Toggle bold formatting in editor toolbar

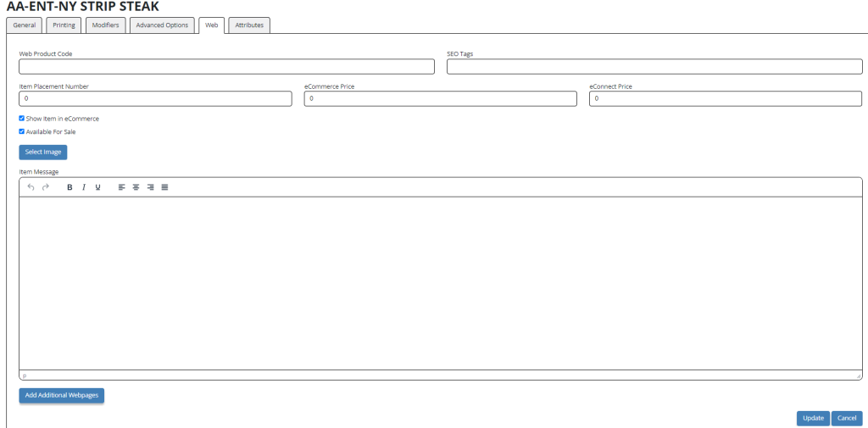tap(70, 187)
